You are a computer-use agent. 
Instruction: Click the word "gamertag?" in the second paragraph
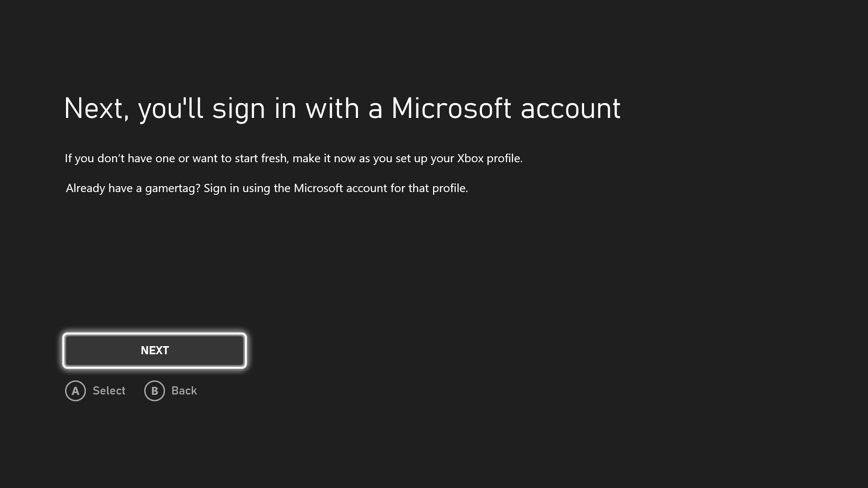(172, 188)
